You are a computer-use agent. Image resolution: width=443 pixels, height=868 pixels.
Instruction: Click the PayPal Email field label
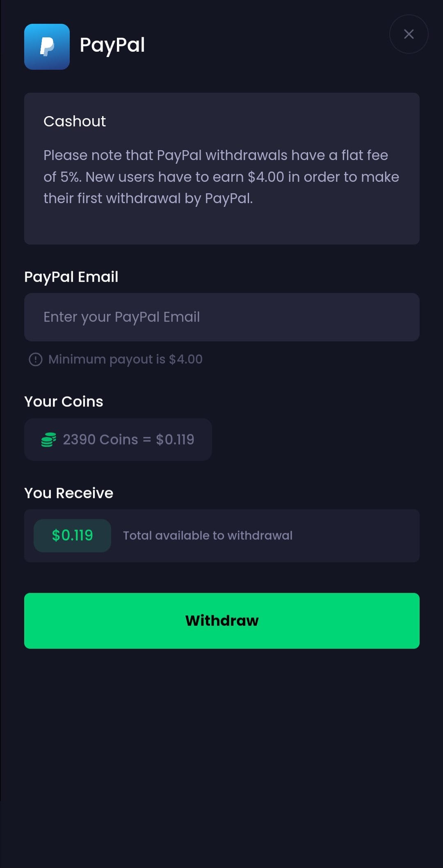coord(71,277)
